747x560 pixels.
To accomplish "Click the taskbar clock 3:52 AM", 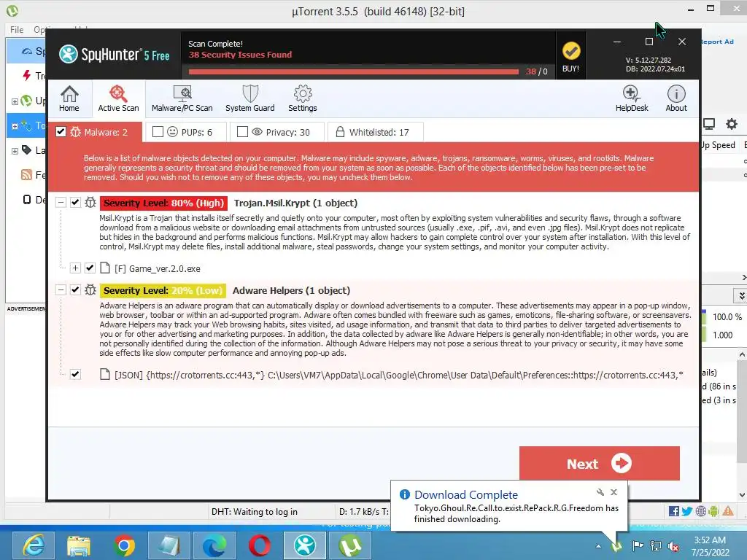I will (710, 540).
